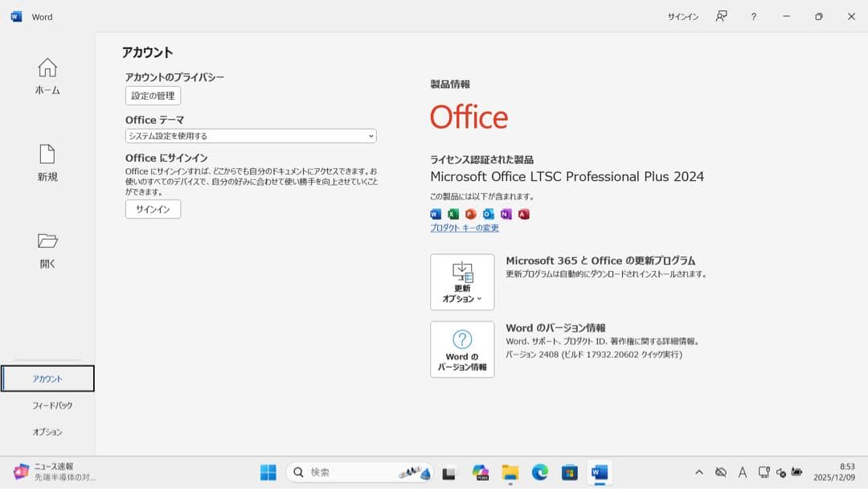Open the オプション menu entry

tap(47, 432)
